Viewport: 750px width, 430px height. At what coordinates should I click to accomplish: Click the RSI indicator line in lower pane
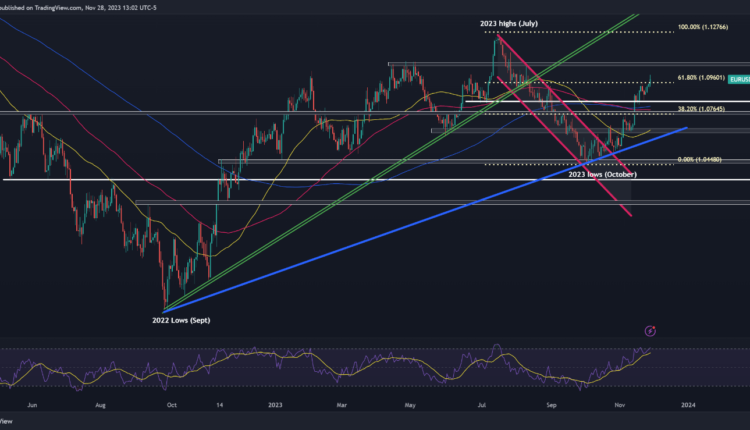(300, 371)
